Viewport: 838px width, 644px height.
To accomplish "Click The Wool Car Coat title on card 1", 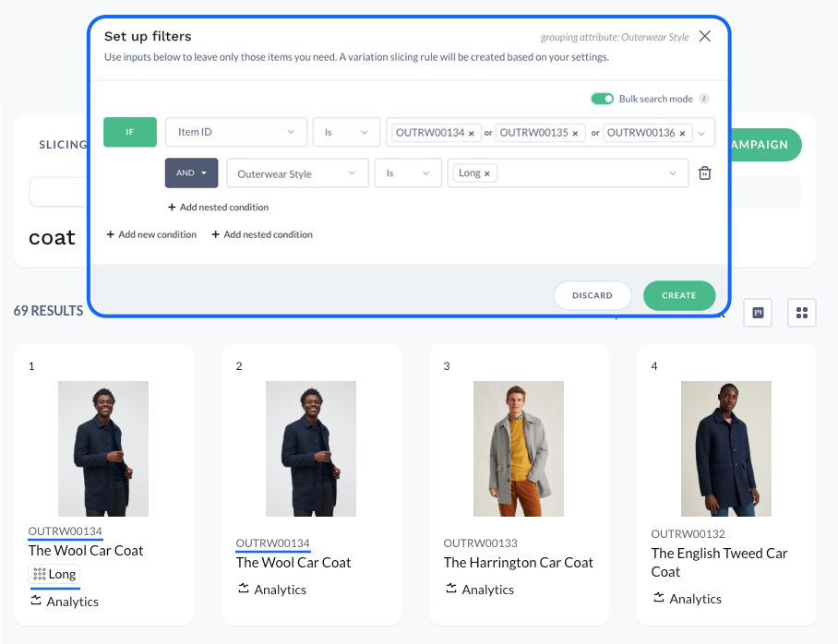I will 86,551.
